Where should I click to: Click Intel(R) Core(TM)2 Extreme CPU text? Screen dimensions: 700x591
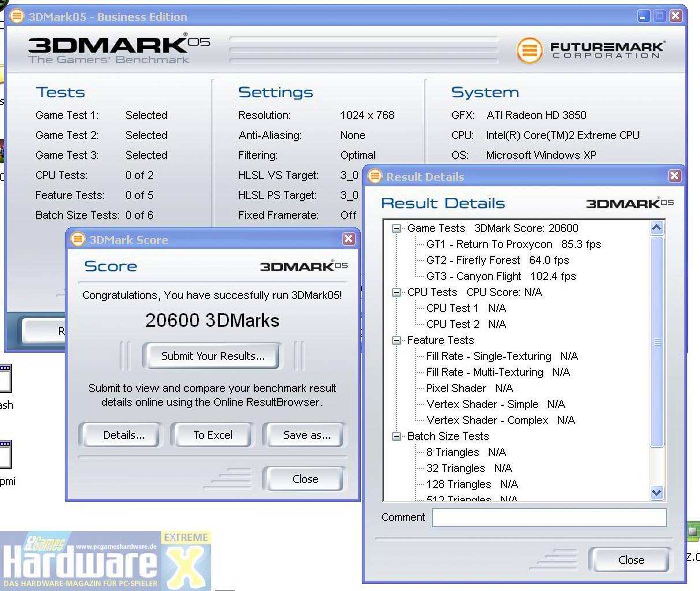563,135
